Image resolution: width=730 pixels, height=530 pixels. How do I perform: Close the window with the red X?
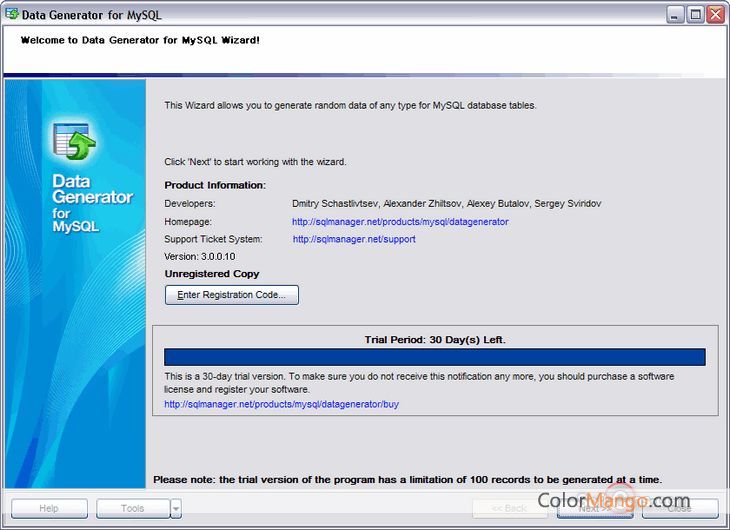click(x=716, y=15)
